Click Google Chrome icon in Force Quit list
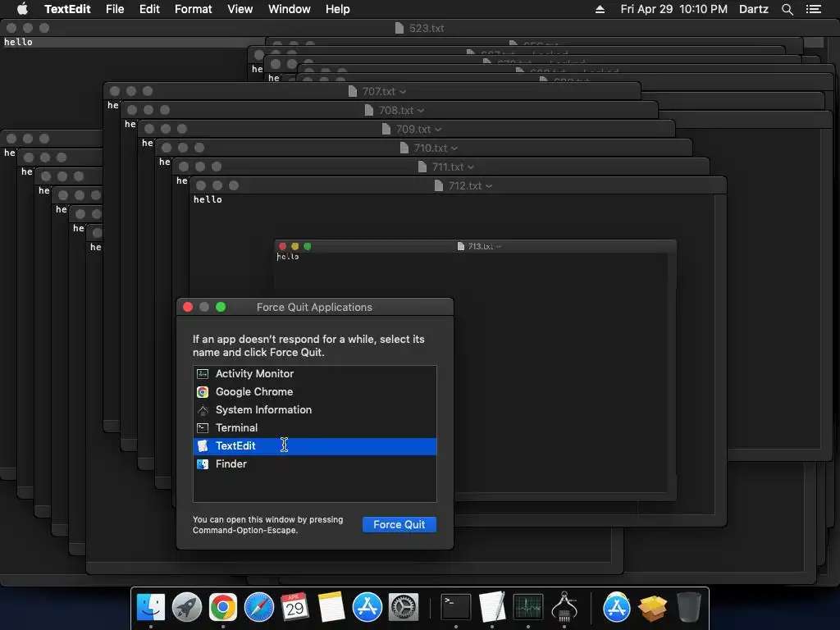Viewport: 840px width, 630px height. 203,392
